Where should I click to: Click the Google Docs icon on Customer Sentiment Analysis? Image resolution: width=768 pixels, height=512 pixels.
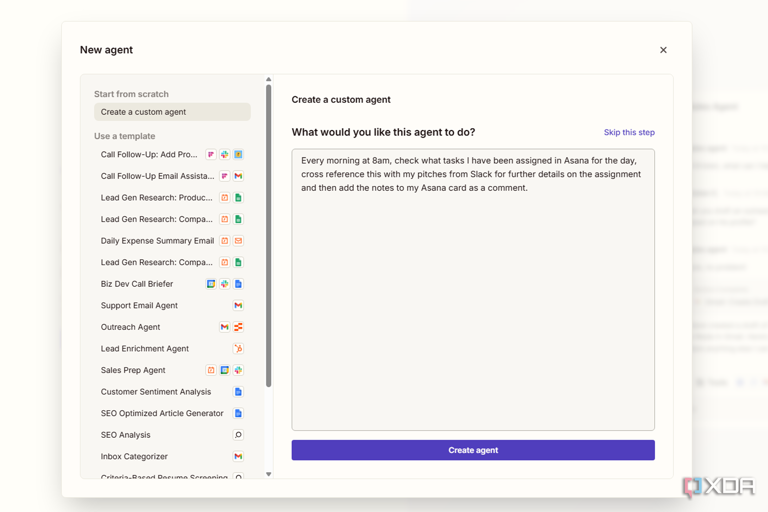(x=238, y=392)
